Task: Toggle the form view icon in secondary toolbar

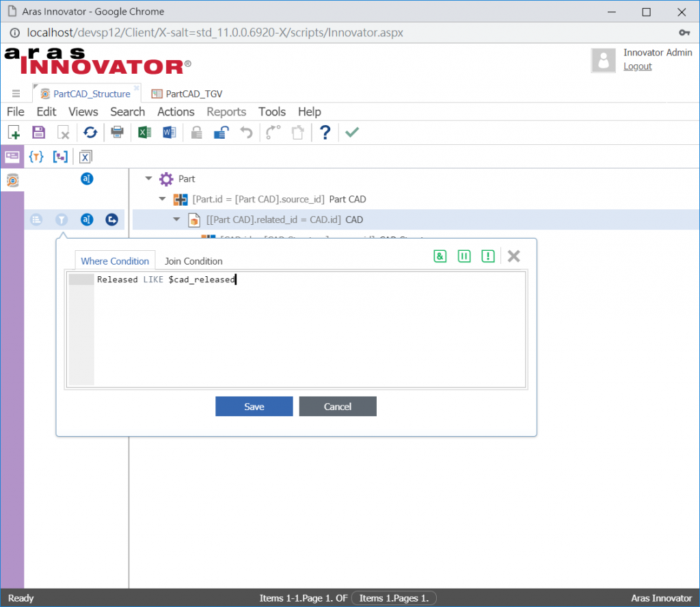Action: 12,157
